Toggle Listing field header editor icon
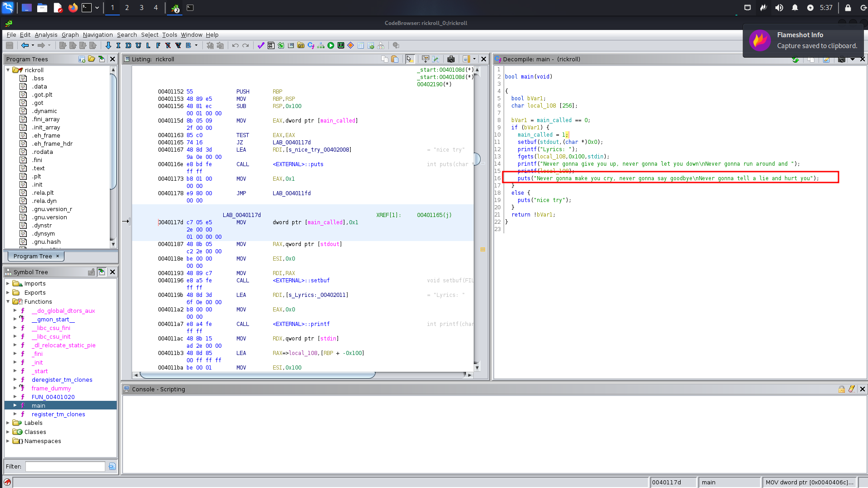 (x=425, y=59)
